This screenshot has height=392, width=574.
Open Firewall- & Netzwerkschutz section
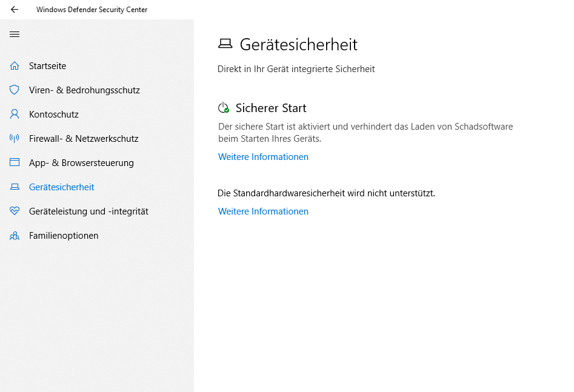coord(84,138)
